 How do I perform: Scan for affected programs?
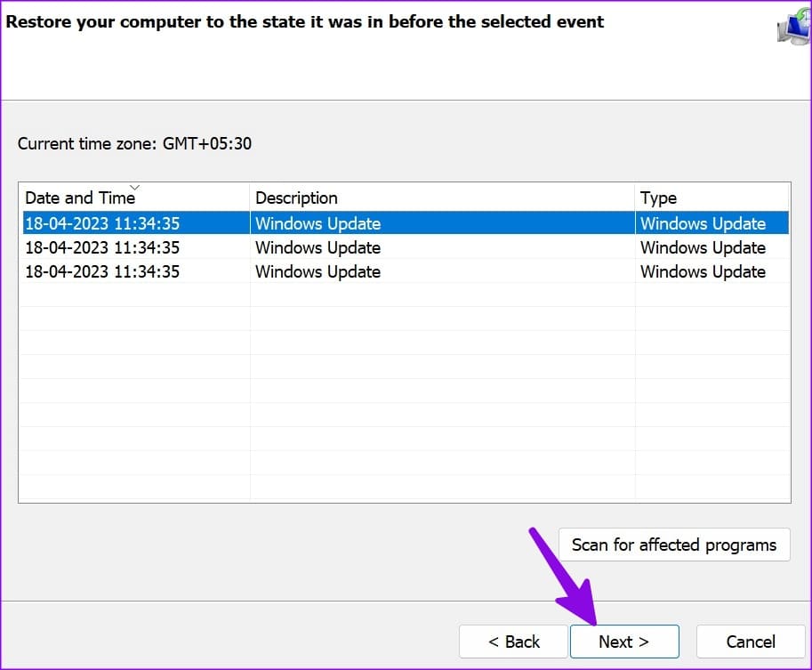(674, 545)
